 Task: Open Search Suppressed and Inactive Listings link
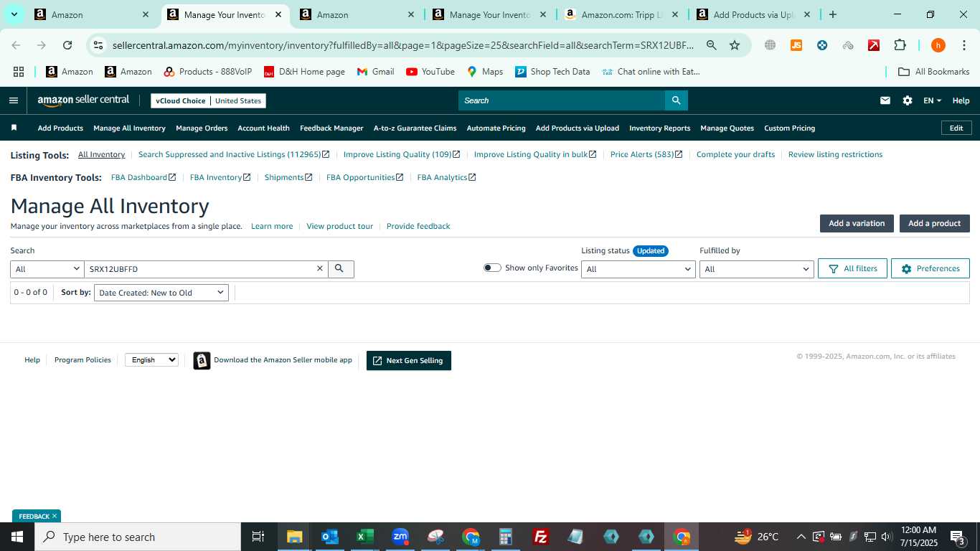[x=234, y=154]
